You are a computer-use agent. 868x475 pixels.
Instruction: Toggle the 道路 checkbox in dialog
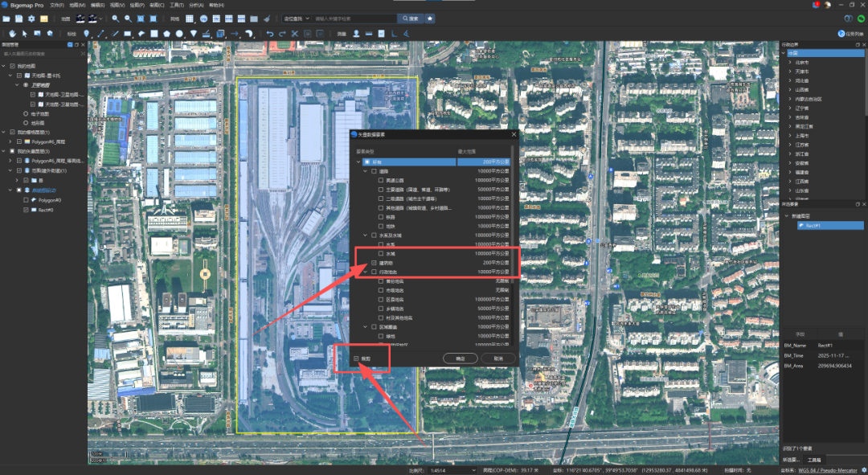click(375, 171)
